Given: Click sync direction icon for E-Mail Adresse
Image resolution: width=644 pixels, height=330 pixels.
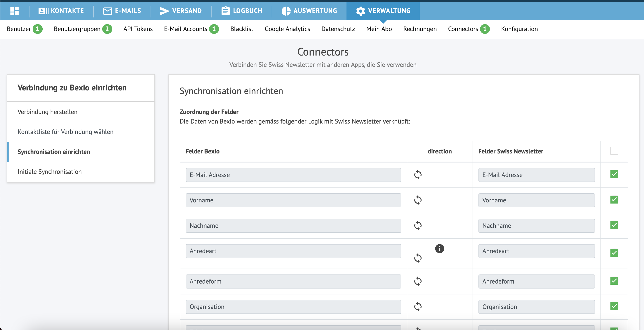Looking at the screenshot, I should pos(418,175).
